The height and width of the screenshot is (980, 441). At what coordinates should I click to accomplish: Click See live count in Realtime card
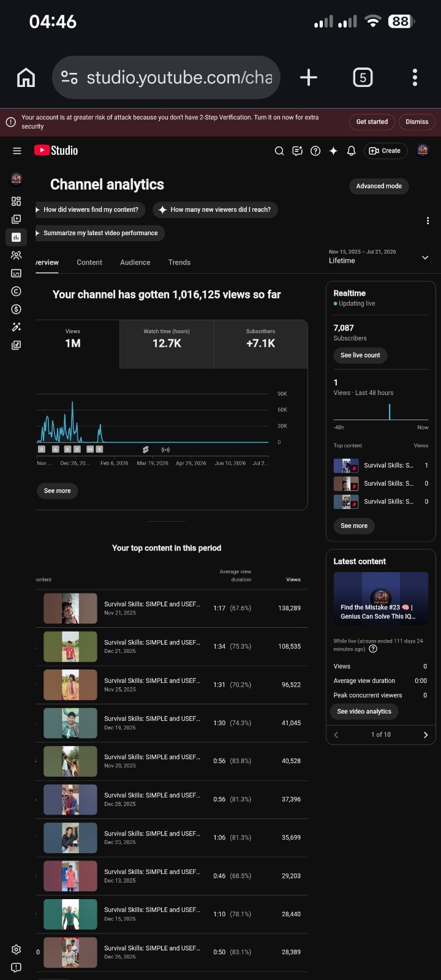coord(360,355)
